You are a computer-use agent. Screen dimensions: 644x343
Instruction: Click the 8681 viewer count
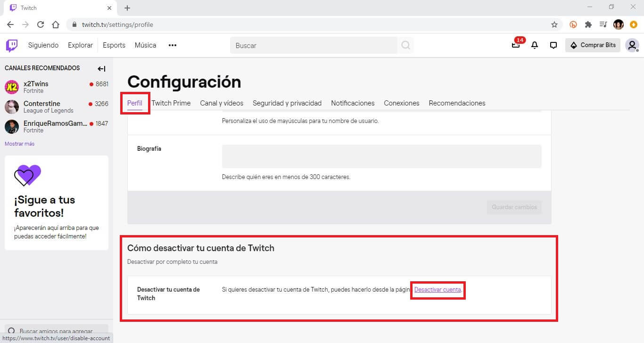click(x=102, y=84)
